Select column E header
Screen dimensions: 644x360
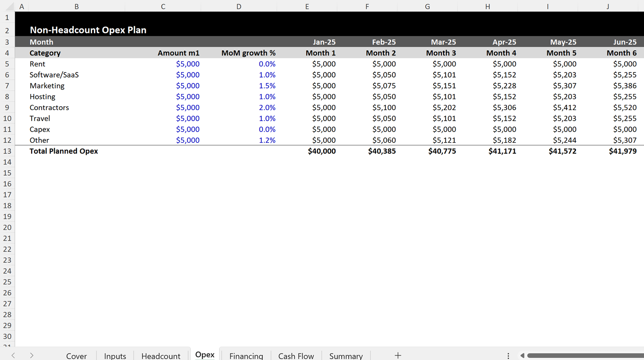point(307,6)
